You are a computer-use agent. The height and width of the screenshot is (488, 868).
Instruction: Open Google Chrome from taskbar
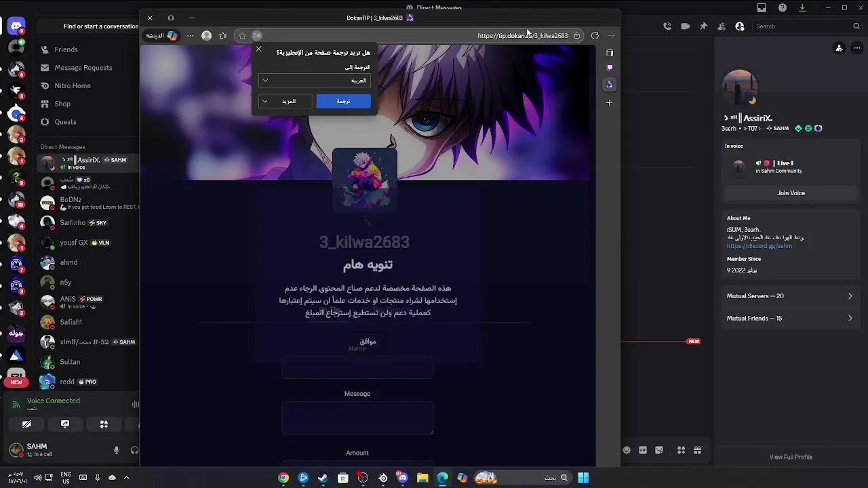point(283,478)
